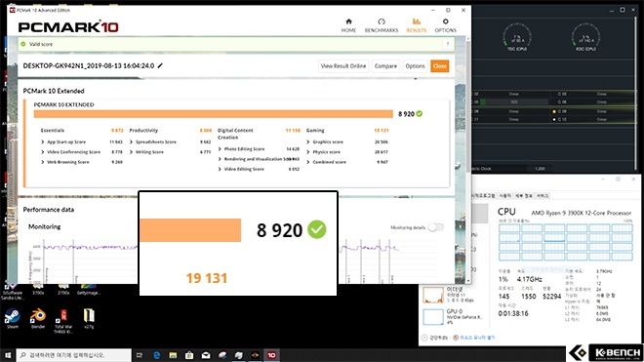Open the Options gear icon

coord(445,21)
